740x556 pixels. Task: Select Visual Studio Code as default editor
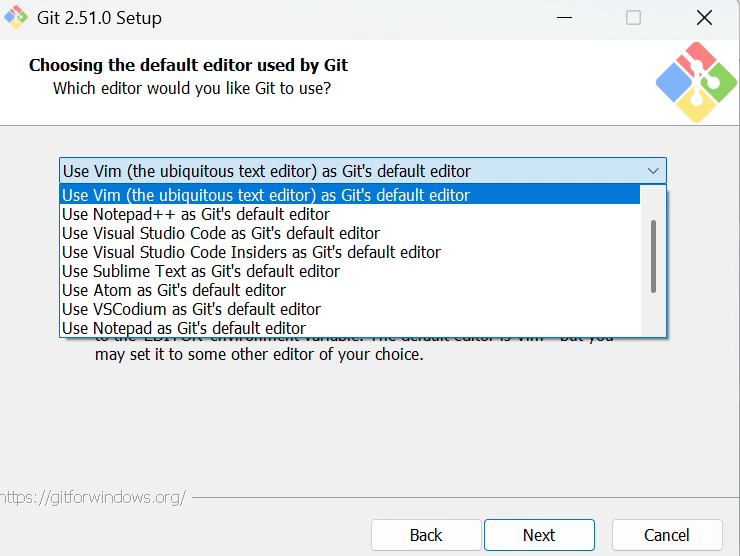tap(220, 233)
